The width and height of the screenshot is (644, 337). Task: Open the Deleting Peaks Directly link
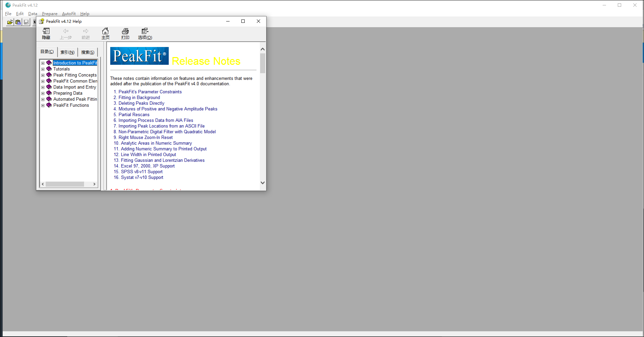tap(142, 103)
